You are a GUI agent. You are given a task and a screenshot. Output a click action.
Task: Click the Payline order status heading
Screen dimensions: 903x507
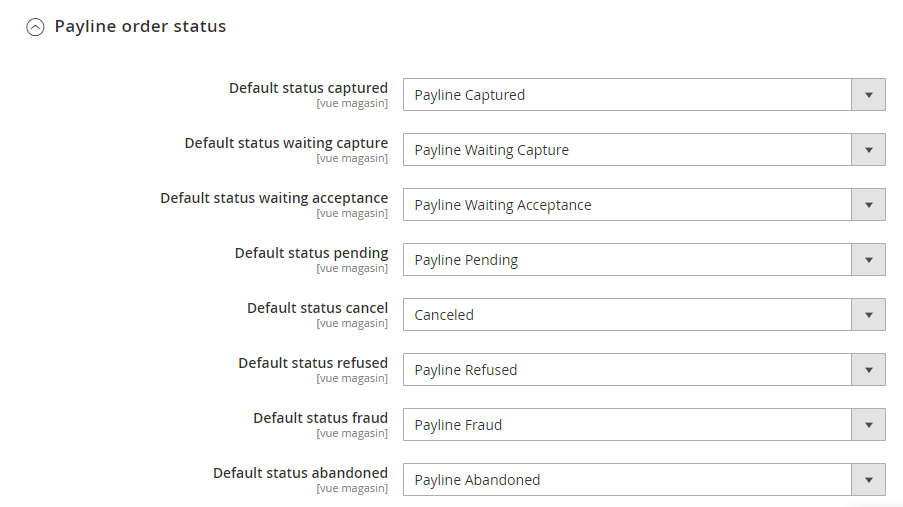(x=140, y=27)
